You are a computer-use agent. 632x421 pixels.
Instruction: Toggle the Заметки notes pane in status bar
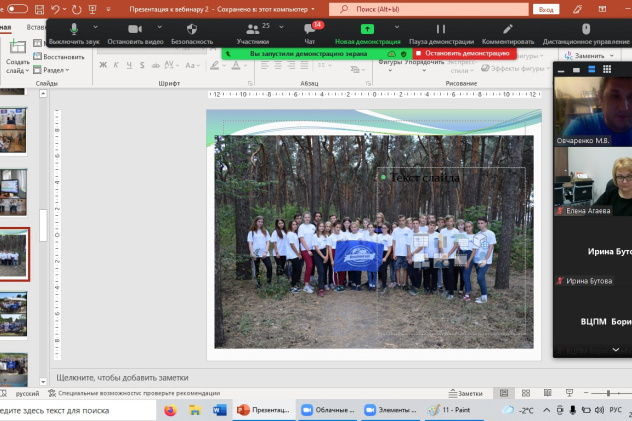point(465,394)
